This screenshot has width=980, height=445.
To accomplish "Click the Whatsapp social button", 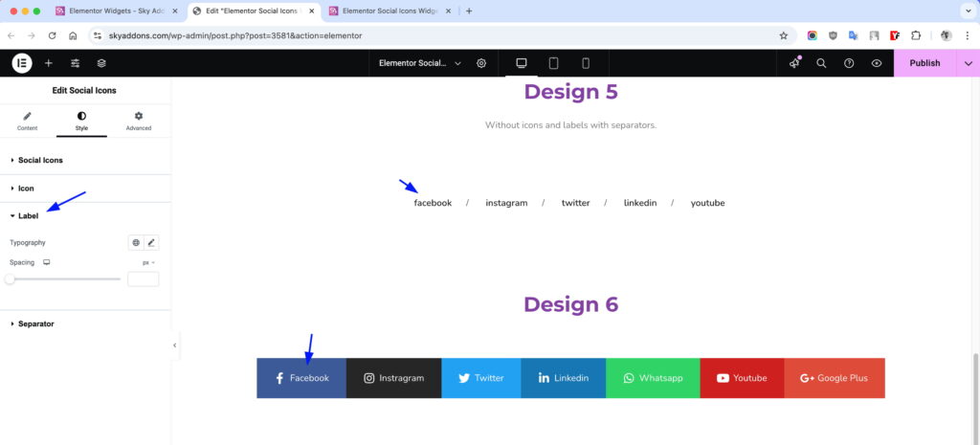I will pos(653,378).
